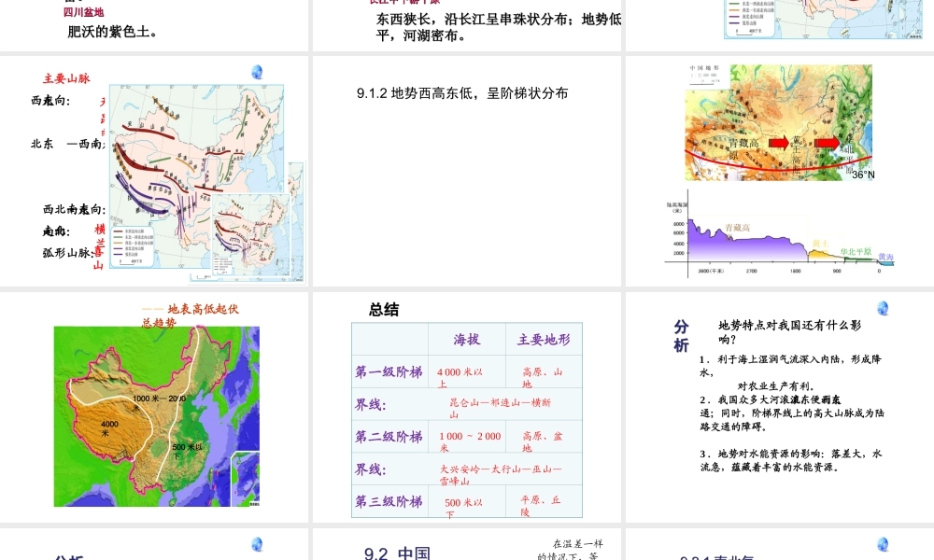Click the 第二级阶梯 row label
934x560 pixels.
click(389, 437)
